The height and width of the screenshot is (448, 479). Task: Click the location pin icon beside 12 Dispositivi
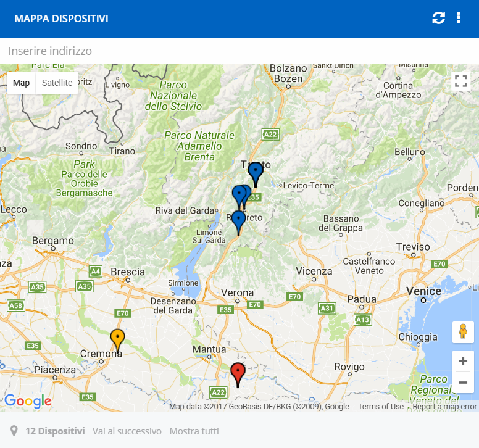click(14, 431)
